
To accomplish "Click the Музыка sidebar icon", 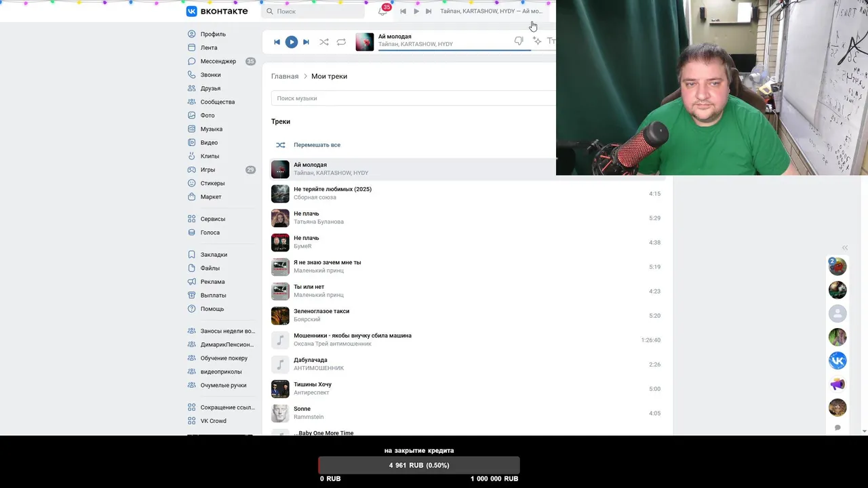I will [192, 129].
